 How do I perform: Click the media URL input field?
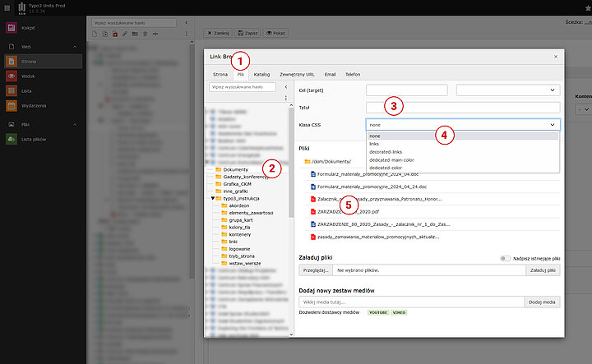(412, 302)
